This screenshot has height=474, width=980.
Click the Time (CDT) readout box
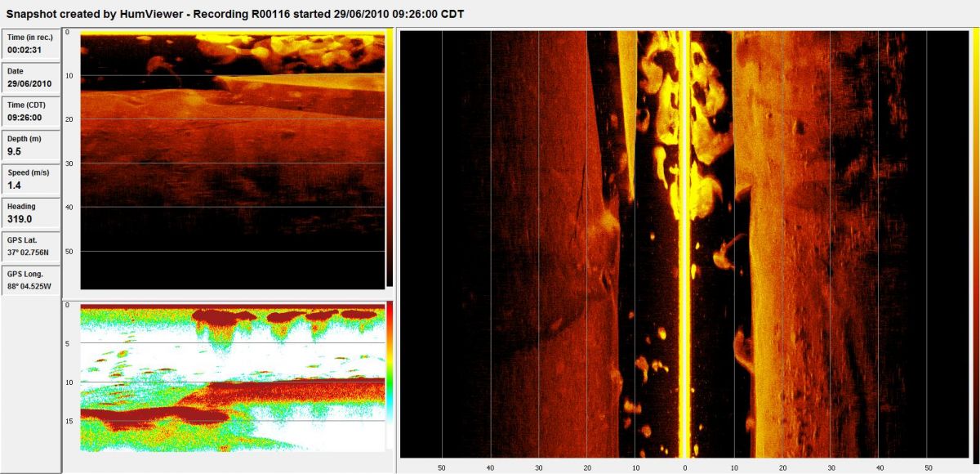[x=31, y=112]
